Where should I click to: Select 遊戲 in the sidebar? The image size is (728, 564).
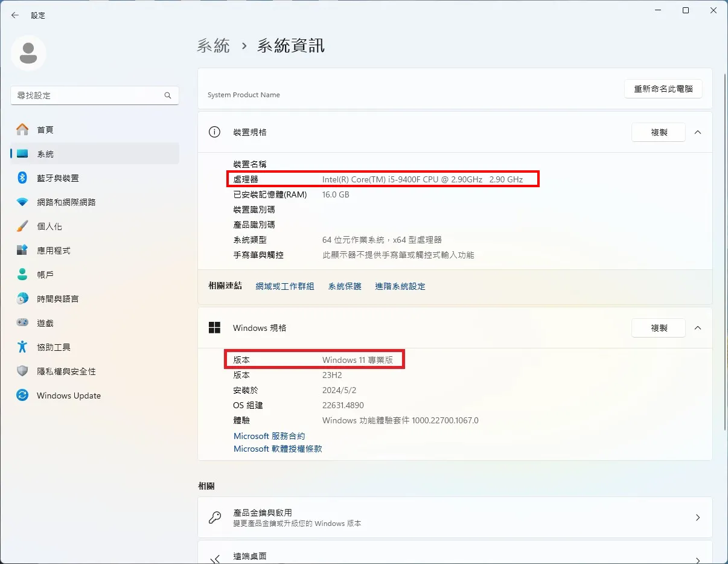(95, 323)
